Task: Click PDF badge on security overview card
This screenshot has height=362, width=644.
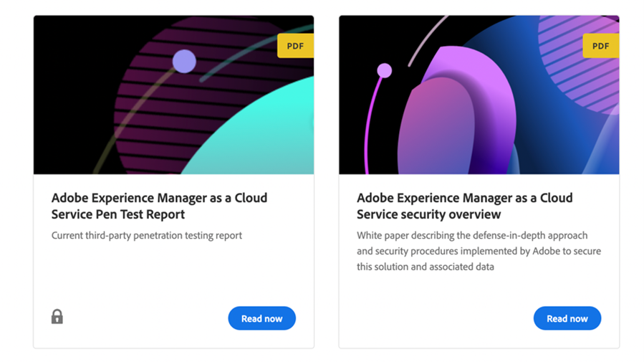Action: 600,46
